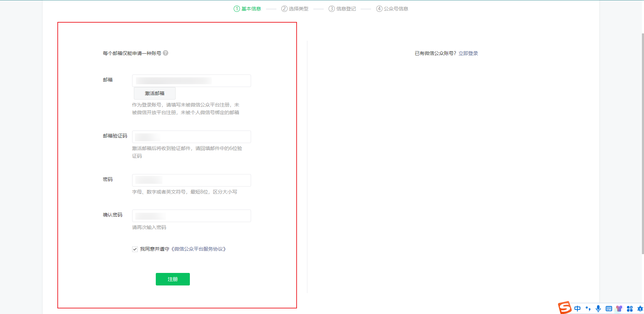Start Sogou voice input with microphone icon
Screen dimensions: 644x314
point(598,308)
